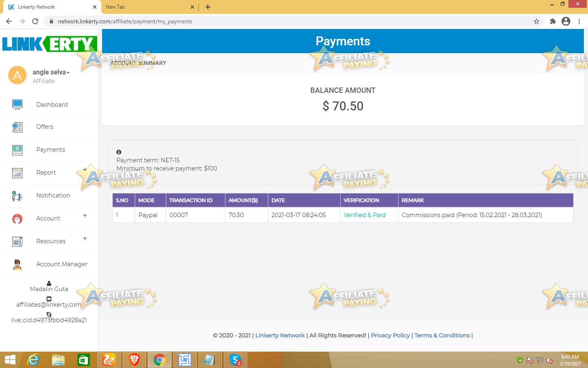Open the Linkerty Network footer link

click(x=280, y=335)
